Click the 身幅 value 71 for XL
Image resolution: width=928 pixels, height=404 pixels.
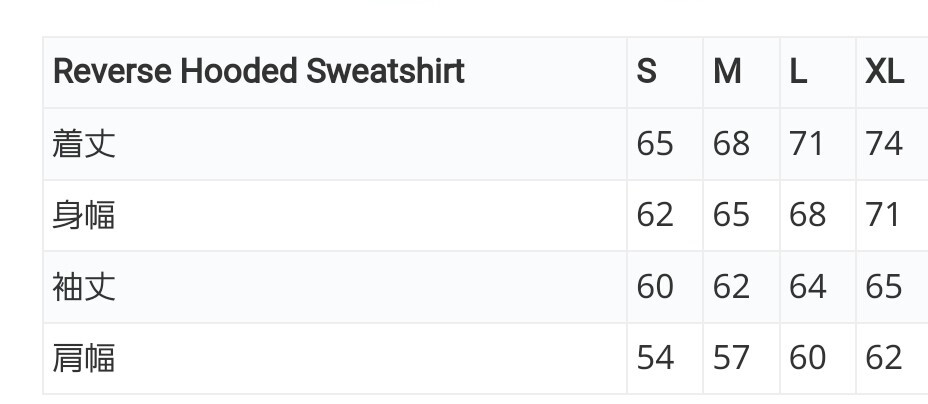coord(884,215)
